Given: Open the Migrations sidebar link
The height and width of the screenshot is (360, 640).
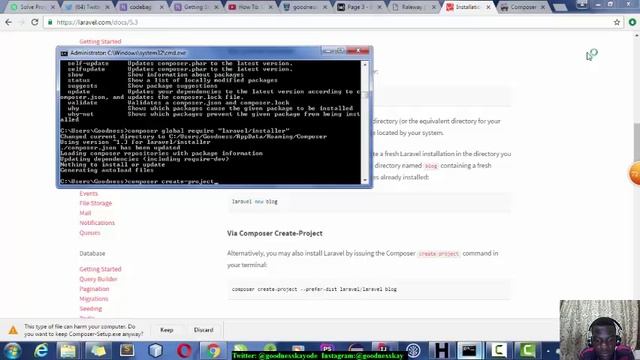Looking at the screenshot, I should point(93,299).
